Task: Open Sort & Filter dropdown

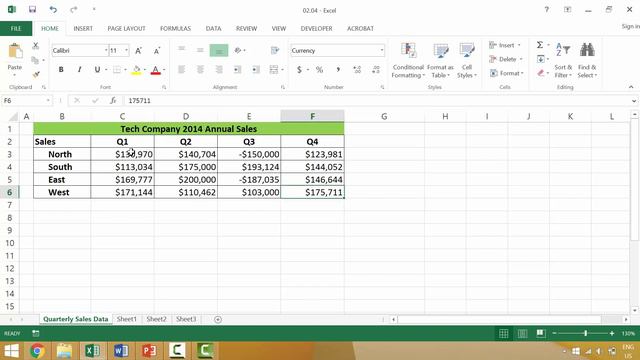Action: (563, 60)
